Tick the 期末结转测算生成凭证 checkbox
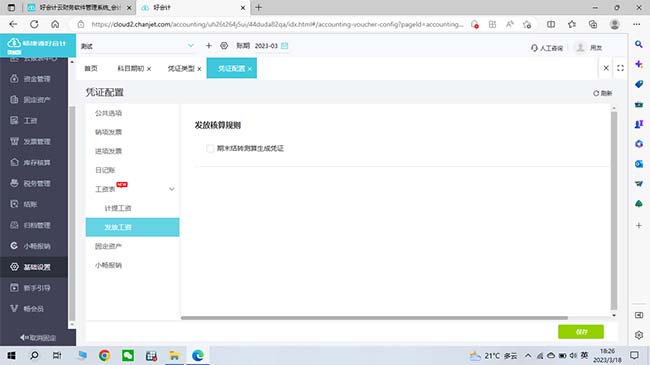Viewport: 650px width, 365px height. pos(210,148)
